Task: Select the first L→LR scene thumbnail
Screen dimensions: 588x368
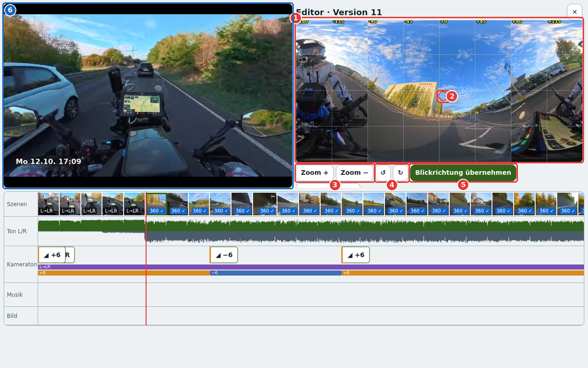Action: tap(48, 204)
